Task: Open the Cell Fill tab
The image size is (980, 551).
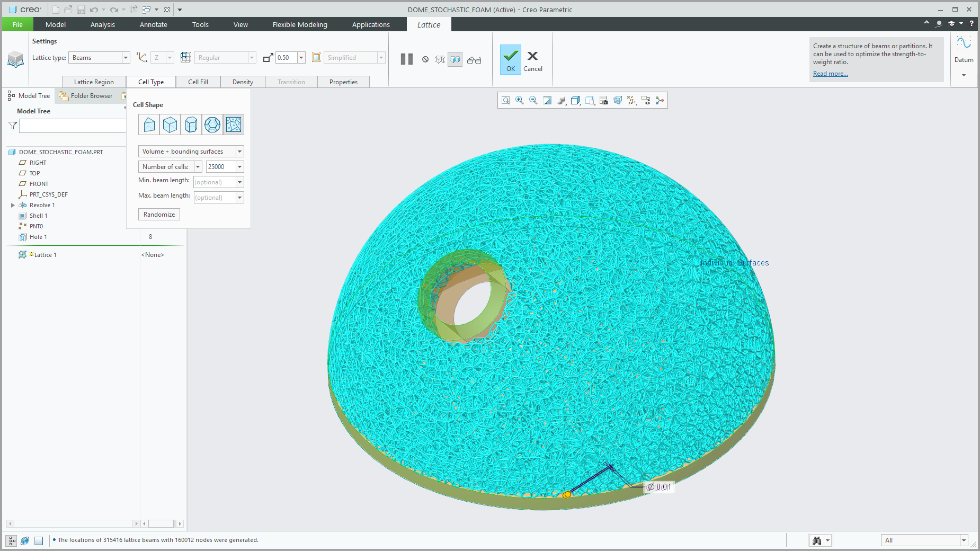Action: point(198,82)
